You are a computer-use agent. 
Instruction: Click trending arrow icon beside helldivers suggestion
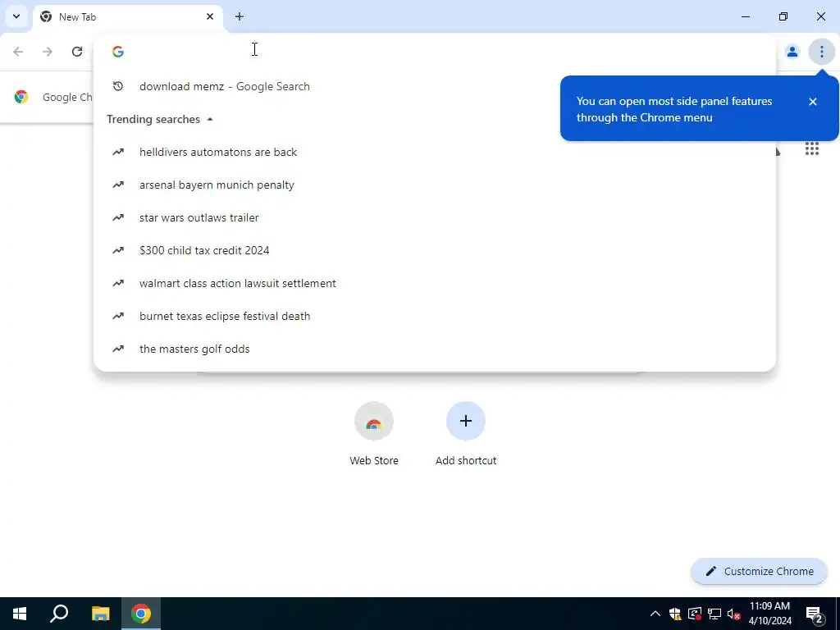118,152
